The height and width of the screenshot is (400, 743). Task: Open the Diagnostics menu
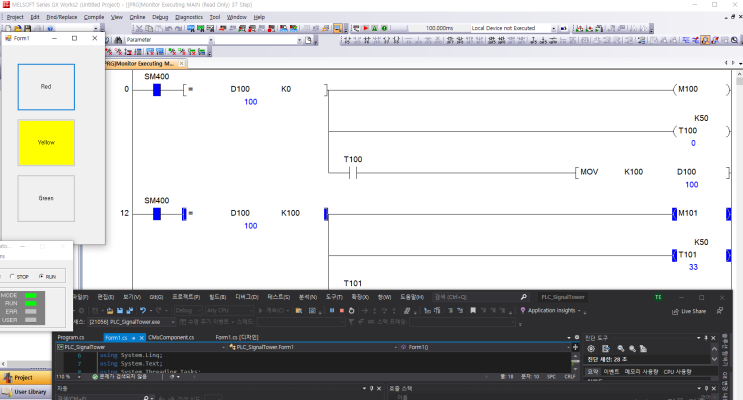pyautogui.click(x=189, y=17)
